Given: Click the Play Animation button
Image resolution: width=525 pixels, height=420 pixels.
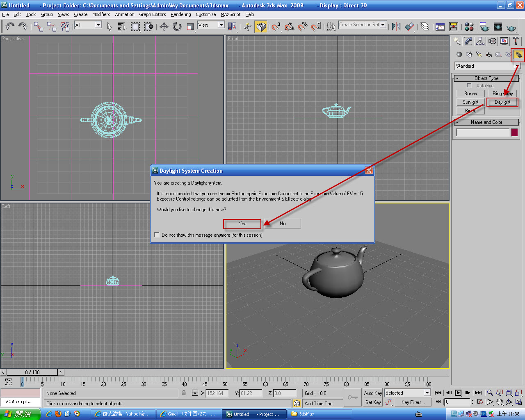Looking at the screenshot, I should click(458, 393).
